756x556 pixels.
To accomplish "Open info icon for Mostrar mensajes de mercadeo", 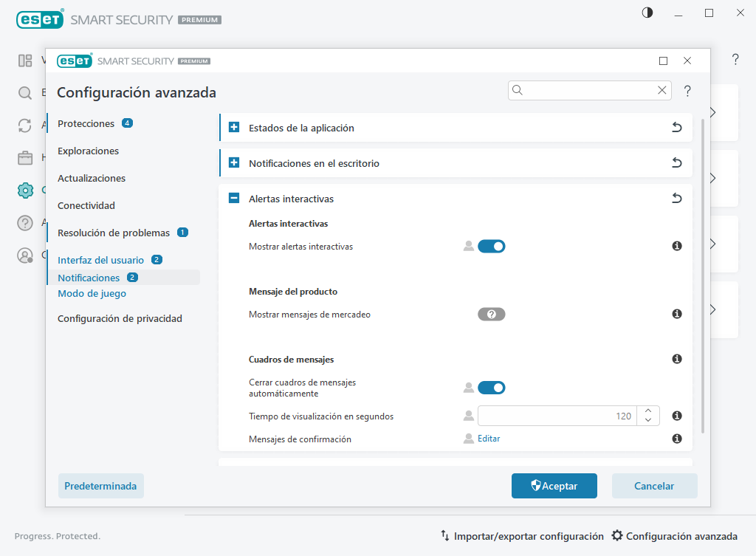I will (x=676, y=314).
